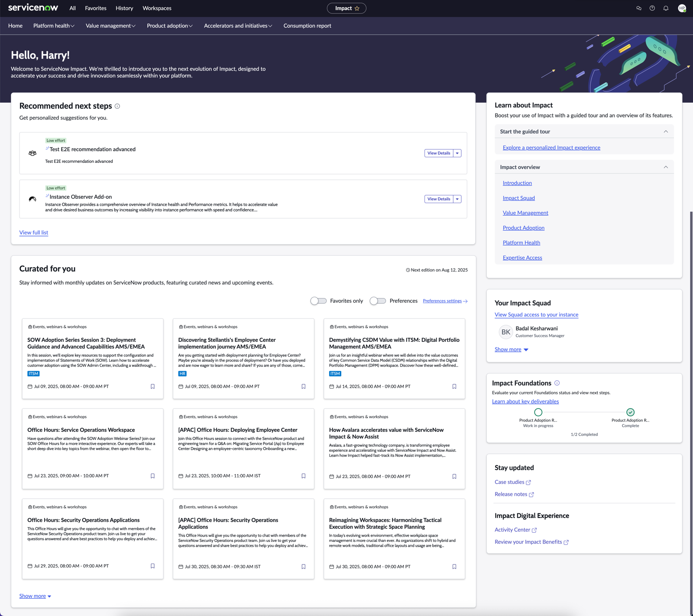Open the Introduction link in Impact overview

coord(517,183)
